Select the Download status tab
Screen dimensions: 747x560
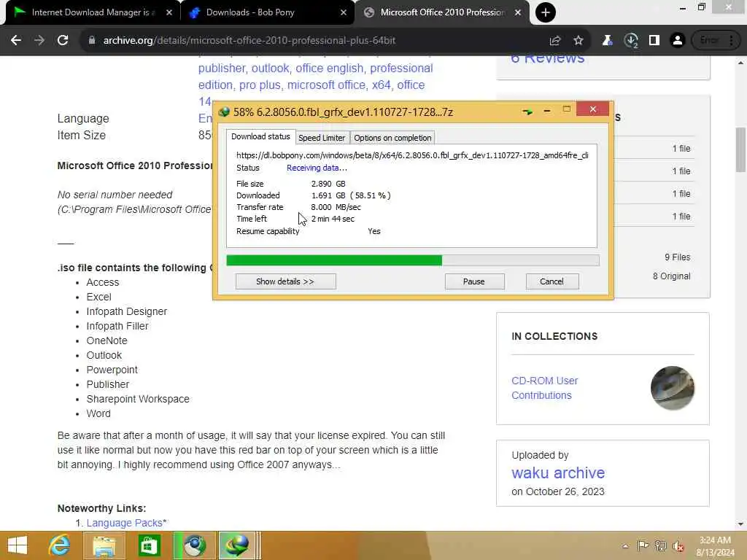[x=260, y=136]
